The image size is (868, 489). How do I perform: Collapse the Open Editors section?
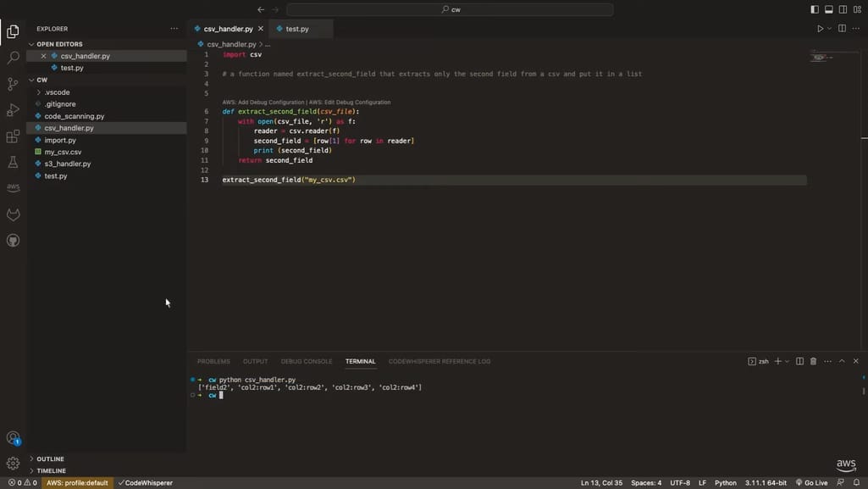(59, 44)
